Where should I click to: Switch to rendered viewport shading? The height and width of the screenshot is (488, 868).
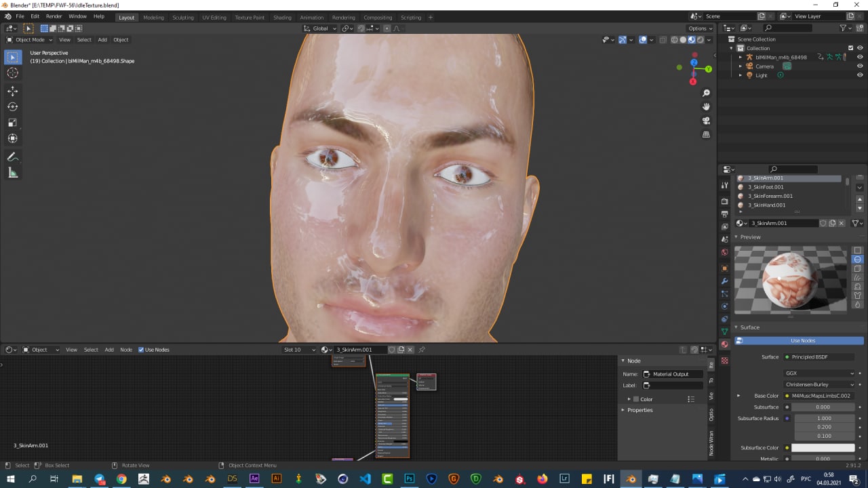click(701, 39)
